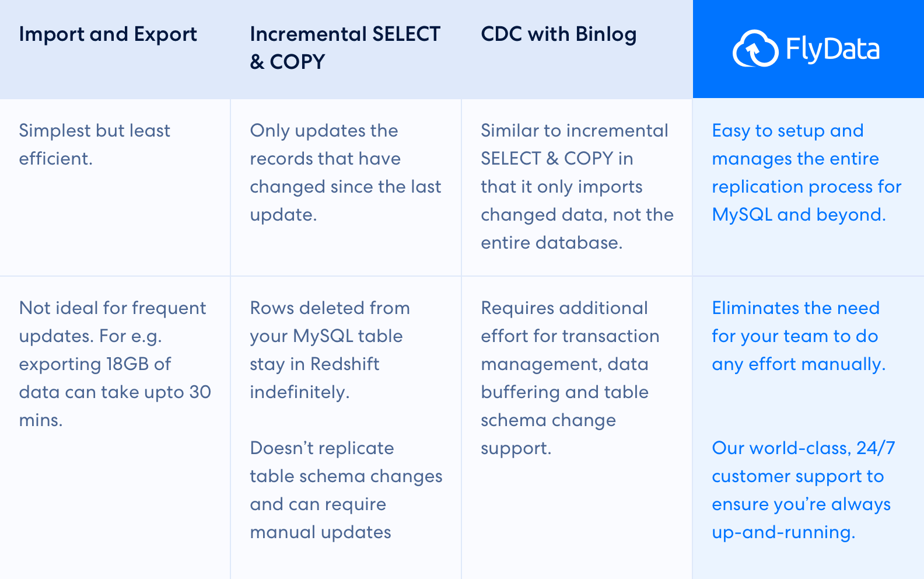924x579 pixels.
Task: Click "exporting 18GB of" line
Action: (94, 364)
